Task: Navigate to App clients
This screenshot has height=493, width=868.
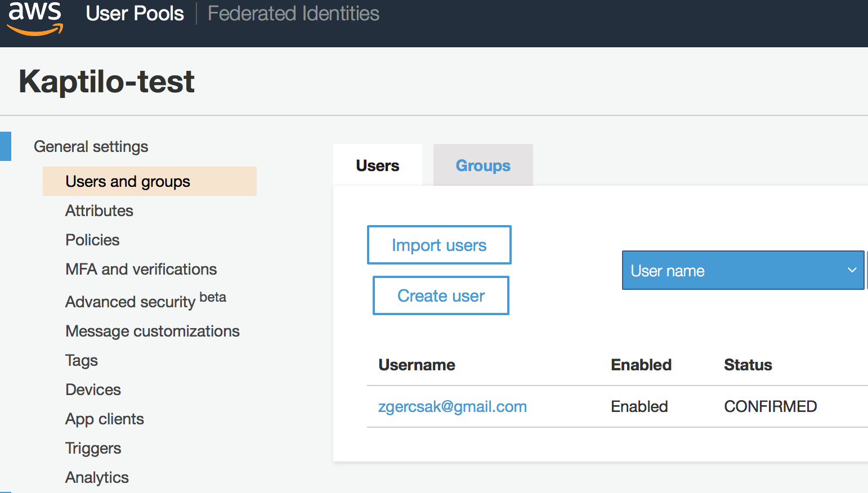Action: pyautogui.click(x=105, y=419)
